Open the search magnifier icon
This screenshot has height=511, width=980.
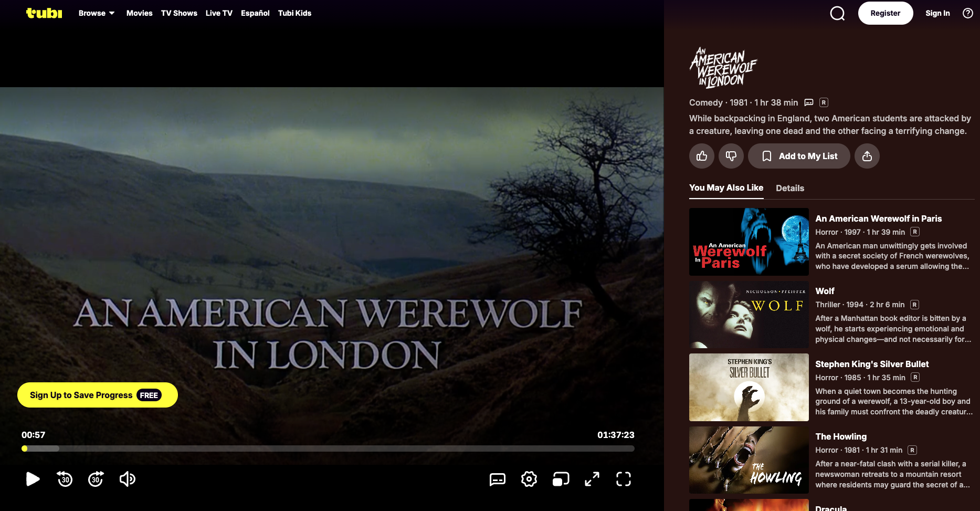[x=837, y=13]
